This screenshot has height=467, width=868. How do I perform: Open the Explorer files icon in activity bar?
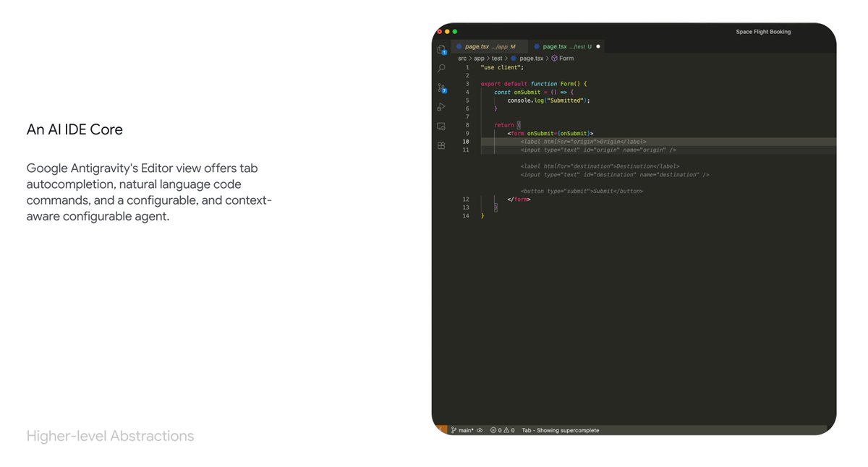pos(441,49)
